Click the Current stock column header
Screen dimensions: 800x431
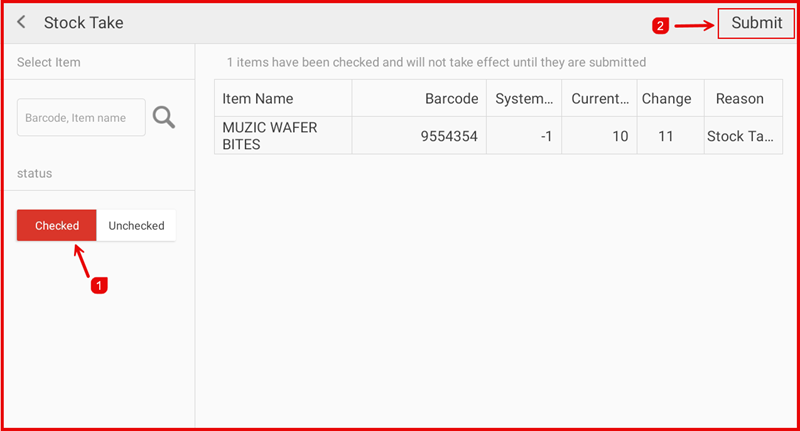coord(599,98)
